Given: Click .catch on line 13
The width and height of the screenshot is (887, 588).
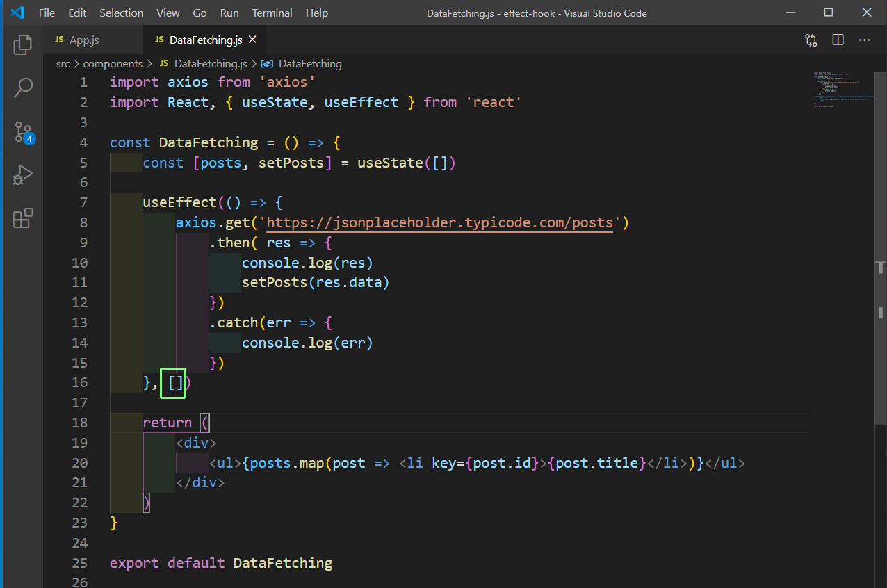Looking at the screenshot, I should pos(234,322).
